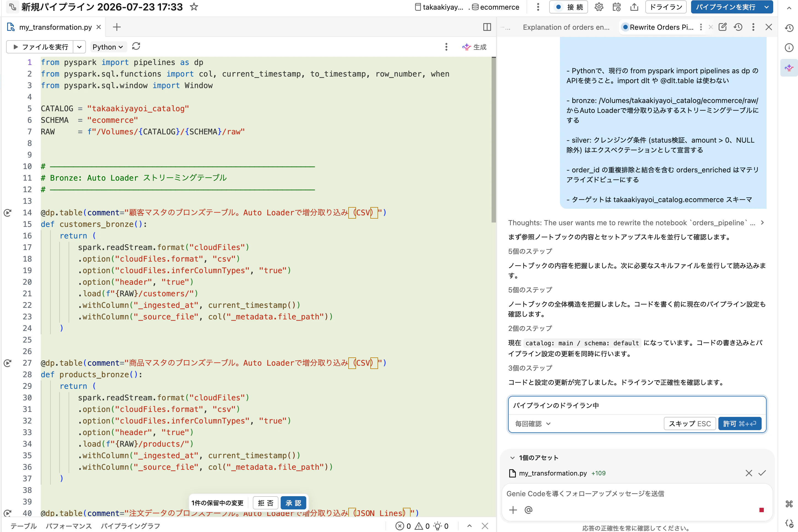Click 拒否 to reject pending change

(x=266, y=503)
